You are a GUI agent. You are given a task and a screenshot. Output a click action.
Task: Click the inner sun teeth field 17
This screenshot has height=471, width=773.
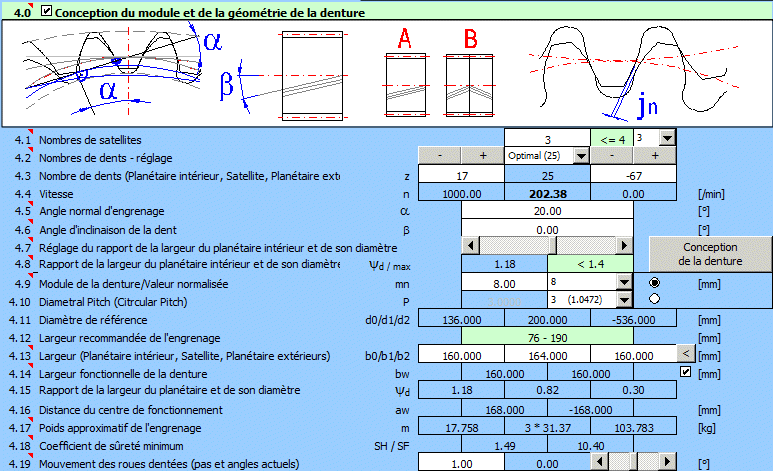coord(461,176)
